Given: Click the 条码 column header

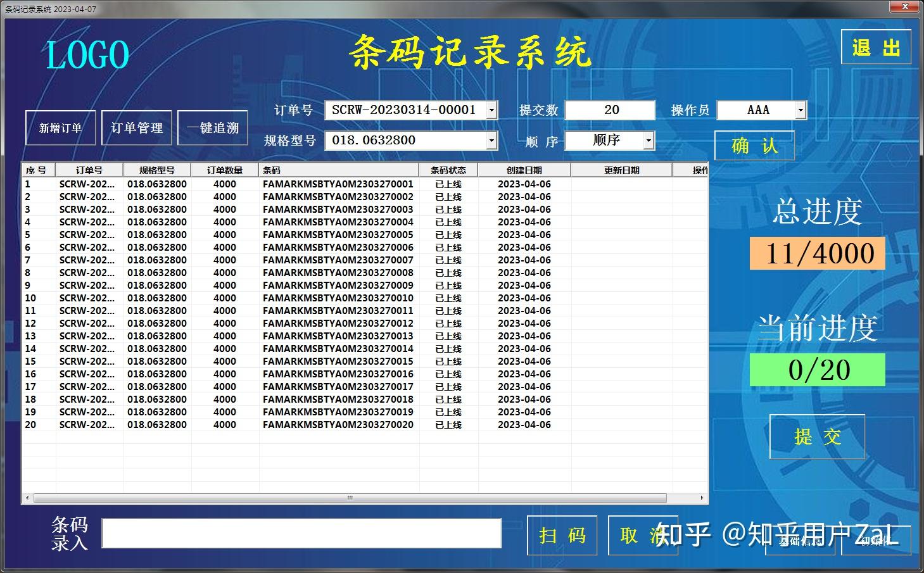Looking at the screenshot, I should click(x=339, y=170).
